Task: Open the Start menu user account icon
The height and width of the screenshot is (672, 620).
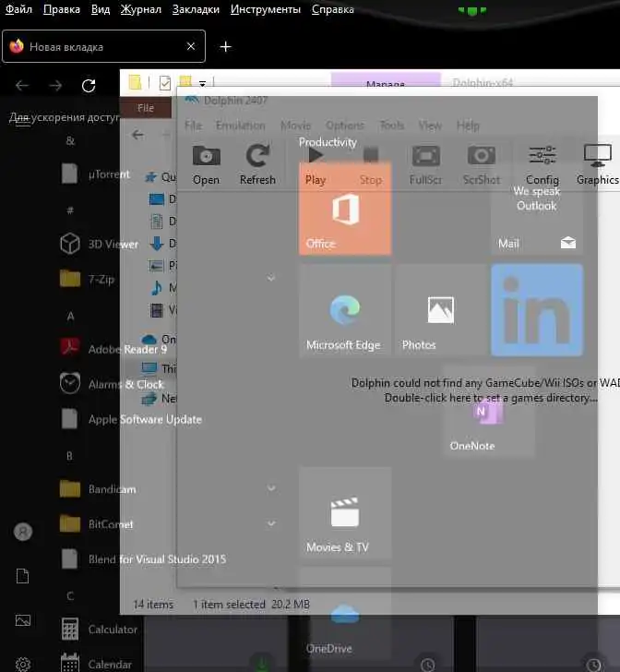Action: pyautogui.click(x=23, y=532)
